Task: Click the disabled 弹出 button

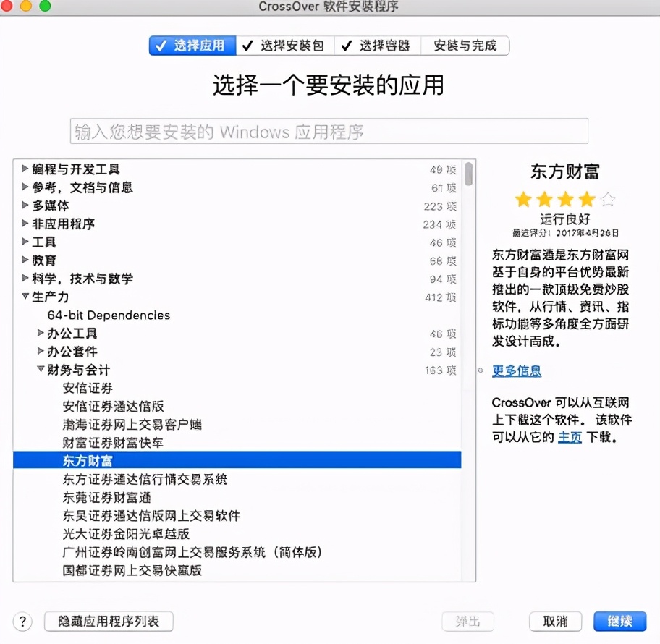Action: click(467, 622)
